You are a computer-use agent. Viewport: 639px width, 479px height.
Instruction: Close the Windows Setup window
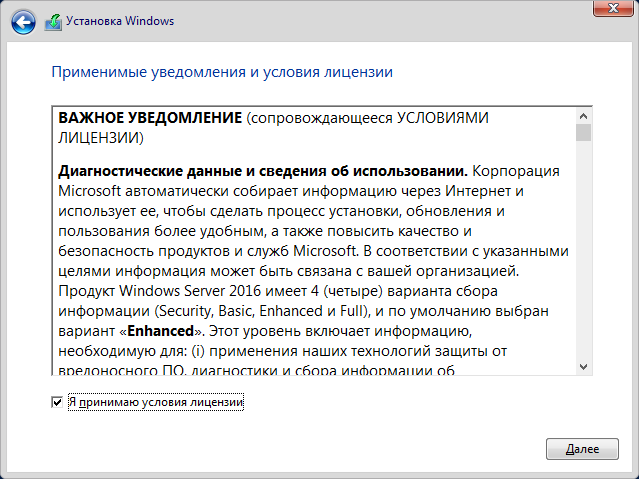[x=613, y=8]
